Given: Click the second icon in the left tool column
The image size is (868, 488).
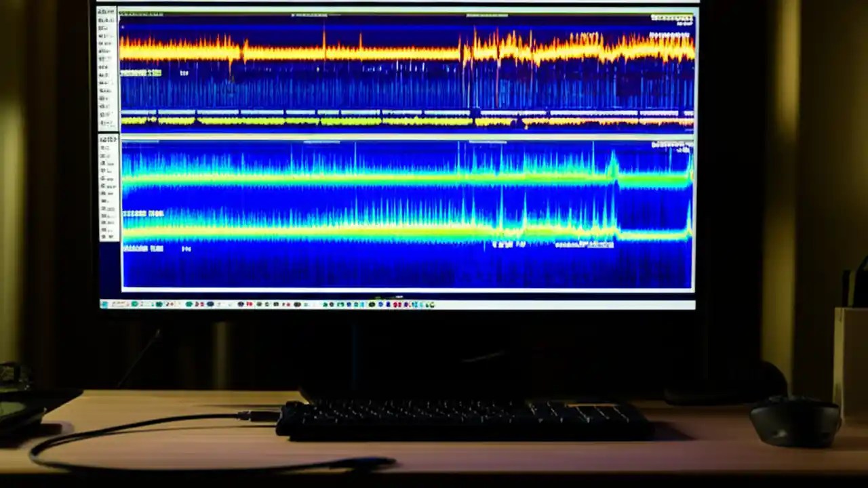Looking at the screenshot, I should [x=107, y=20].
